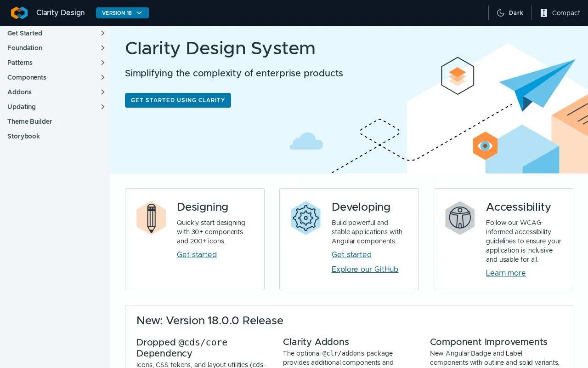Click the Clarity Addons heading
The image size is (588, 368).
tap(316, 342)
